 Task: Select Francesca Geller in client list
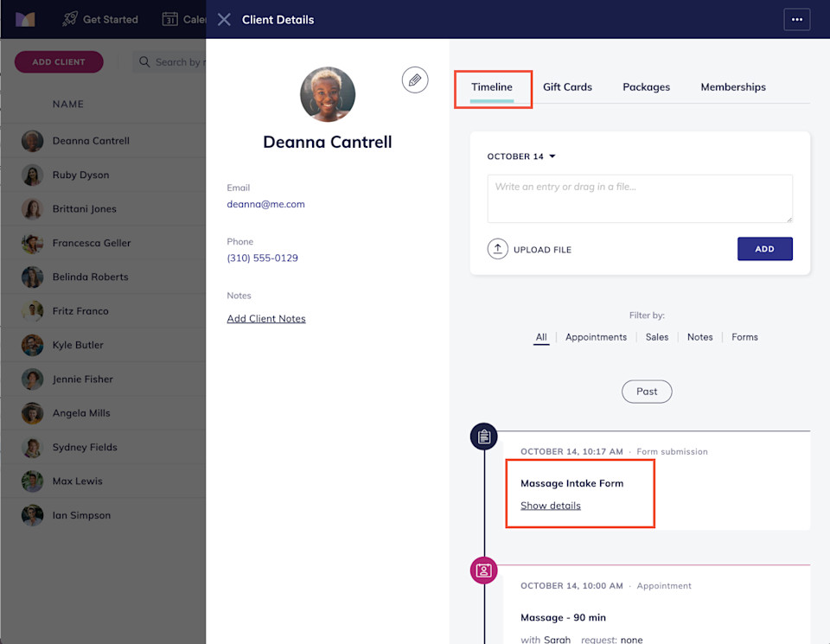coord(103,243)
